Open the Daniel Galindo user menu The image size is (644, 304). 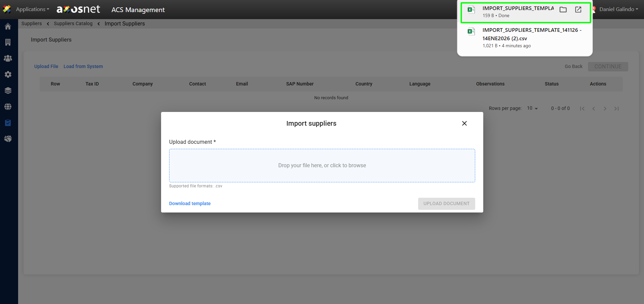(618, 9)
